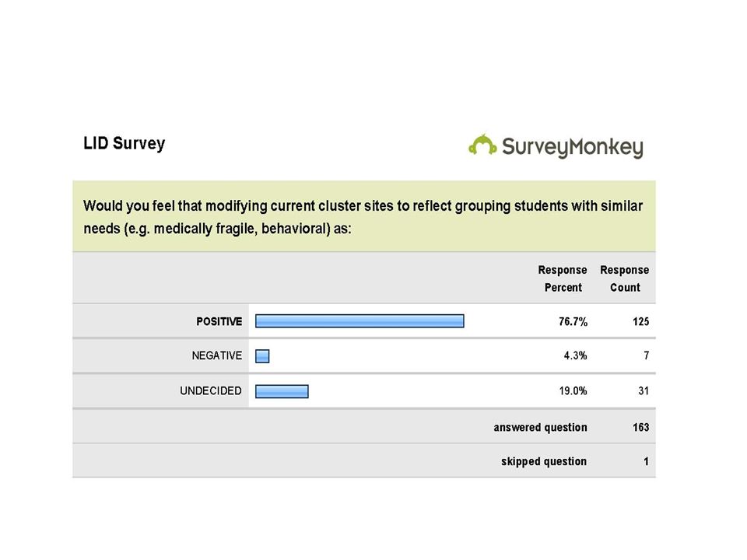Click the SurveyMonkey brand name text
Viewport: 747px width, 560px height.
tap(573, 147)
